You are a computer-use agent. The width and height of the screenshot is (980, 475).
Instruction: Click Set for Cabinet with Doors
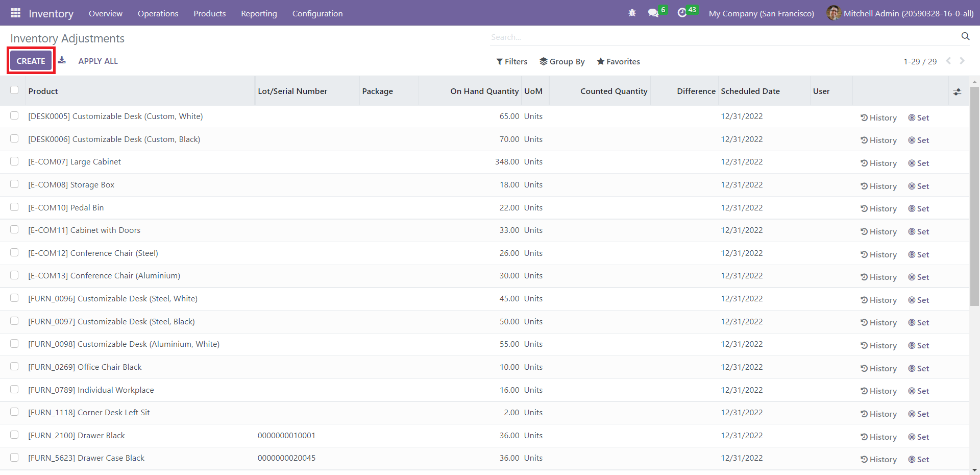click(919, 231)
